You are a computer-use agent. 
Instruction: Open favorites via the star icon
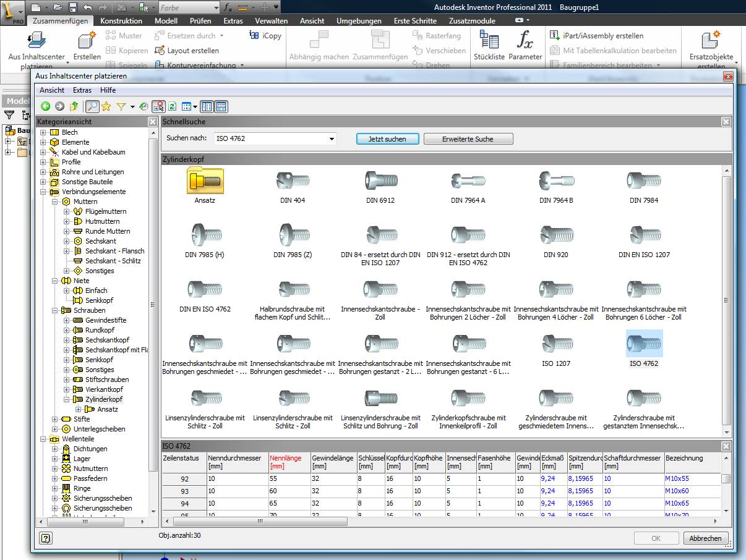(x=106, y=106)
